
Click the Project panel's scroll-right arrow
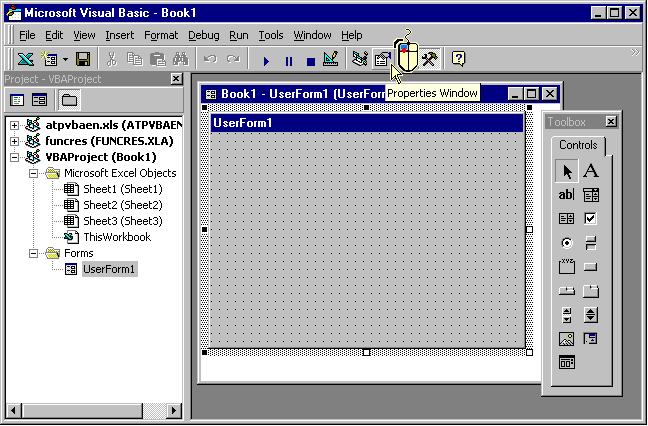[174, 410]
